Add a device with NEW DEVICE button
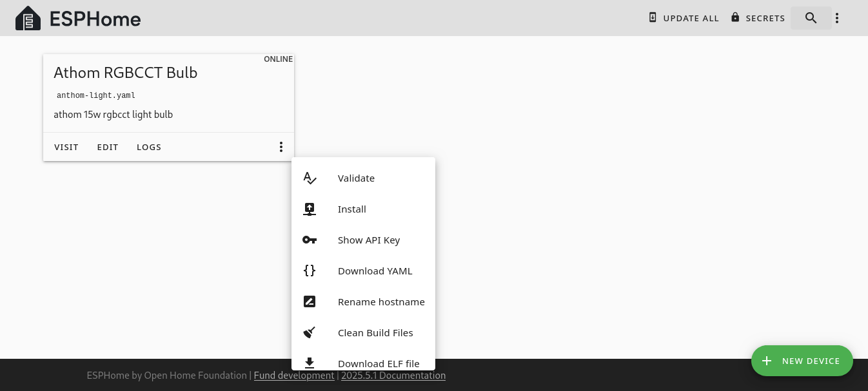This screenshot has height=391, width=868. tap(802, 361)
